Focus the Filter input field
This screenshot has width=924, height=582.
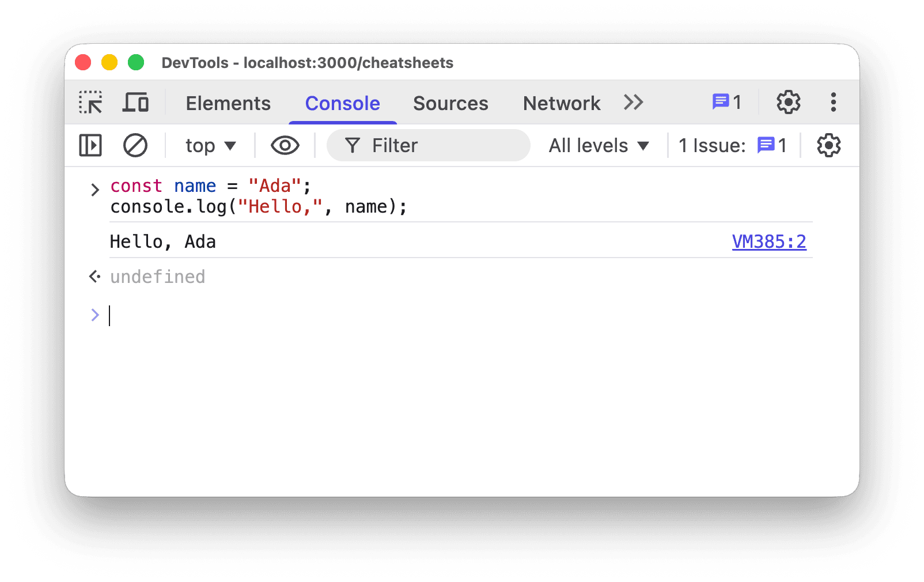[x=428, y=145]
